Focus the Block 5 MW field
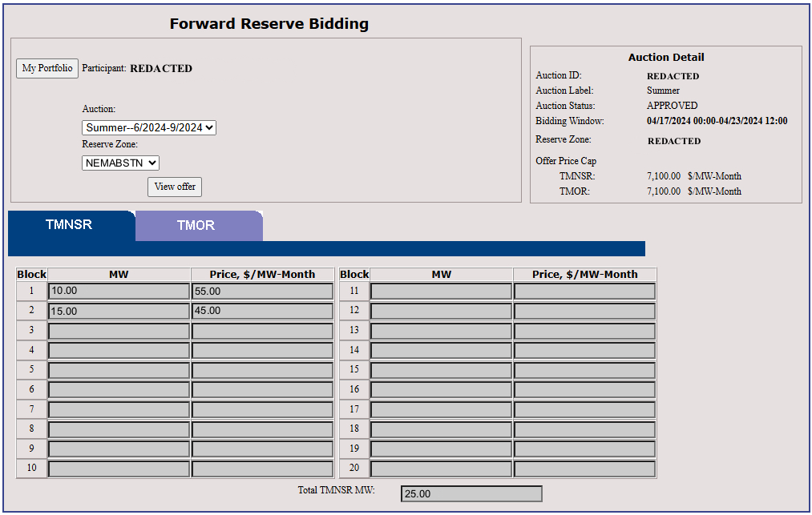 [x=119, y=370]
